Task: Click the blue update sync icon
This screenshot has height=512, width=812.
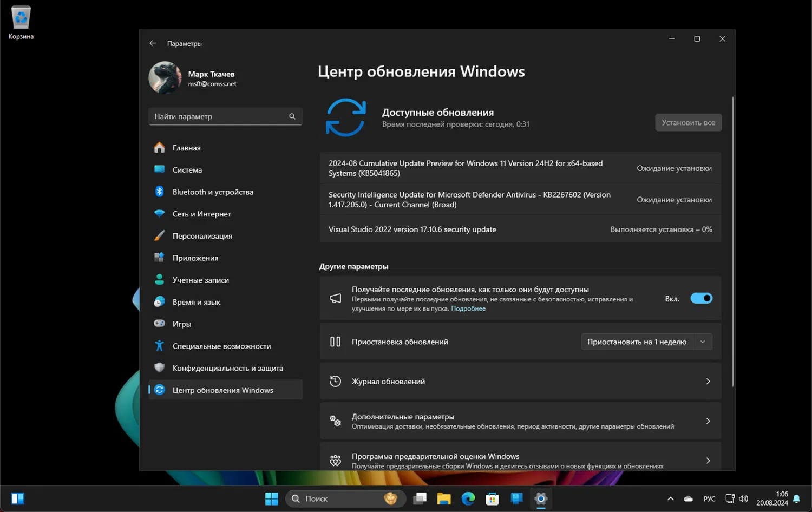Action: 346,117
